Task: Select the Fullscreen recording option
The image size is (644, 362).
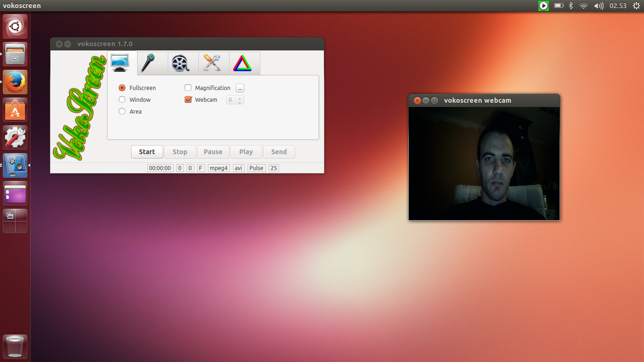Action: point(137,88)
